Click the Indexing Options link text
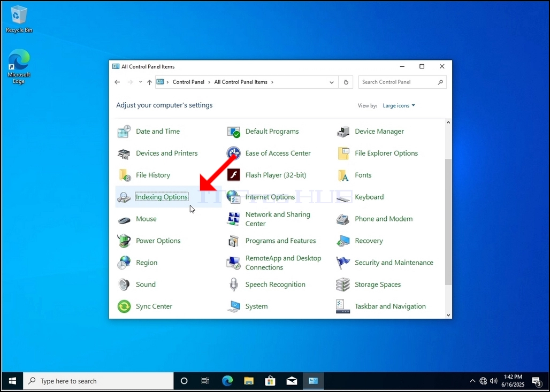 click(162, 197)
